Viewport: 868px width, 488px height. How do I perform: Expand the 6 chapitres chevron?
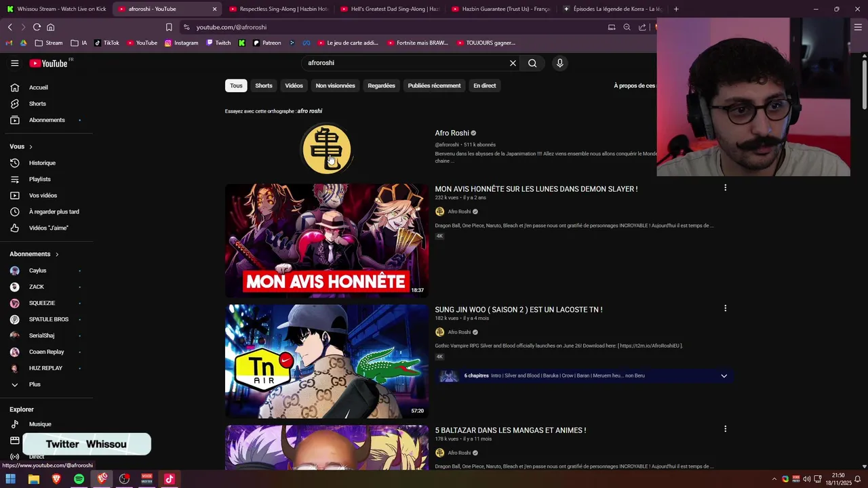724,375
